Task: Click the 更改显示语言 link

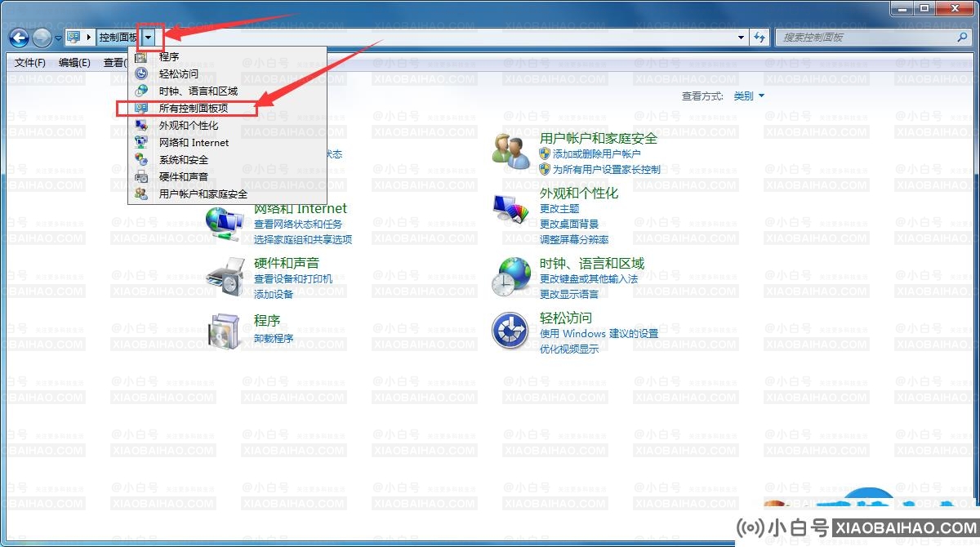Action: [569, 294]
